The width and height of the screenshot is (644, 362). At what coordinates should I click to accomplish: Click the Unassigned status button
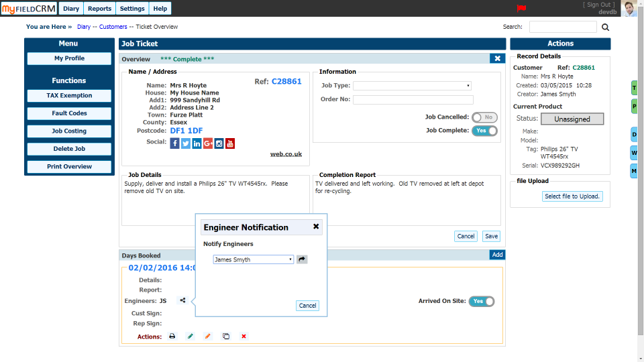tap(572, 119)
